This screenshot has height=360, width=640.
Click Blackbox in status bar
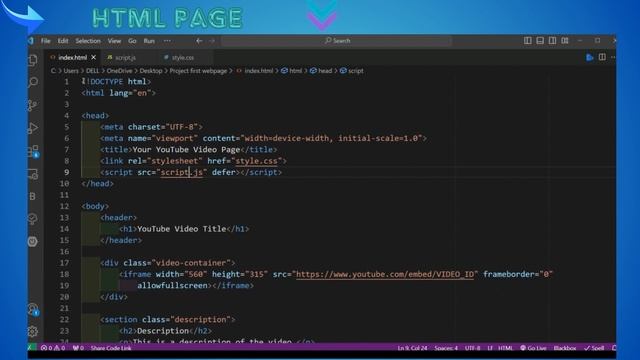point(564,348)
